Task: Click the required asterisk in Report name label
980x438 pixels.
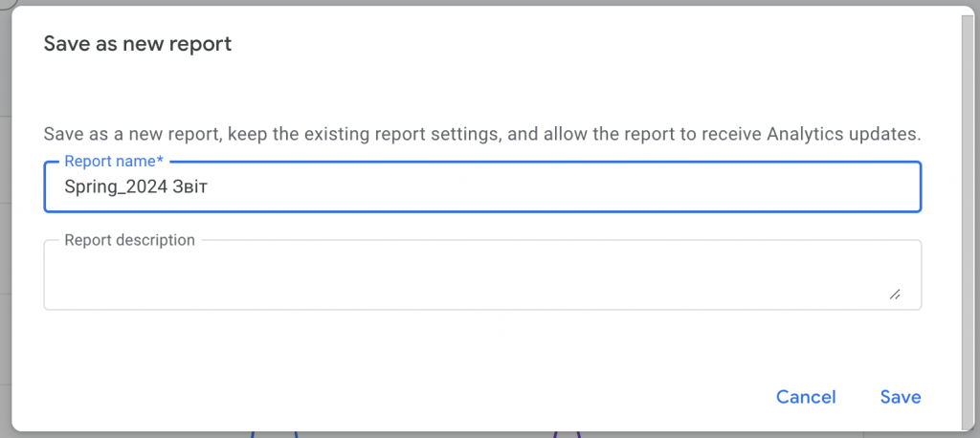Action: (160, 160)
